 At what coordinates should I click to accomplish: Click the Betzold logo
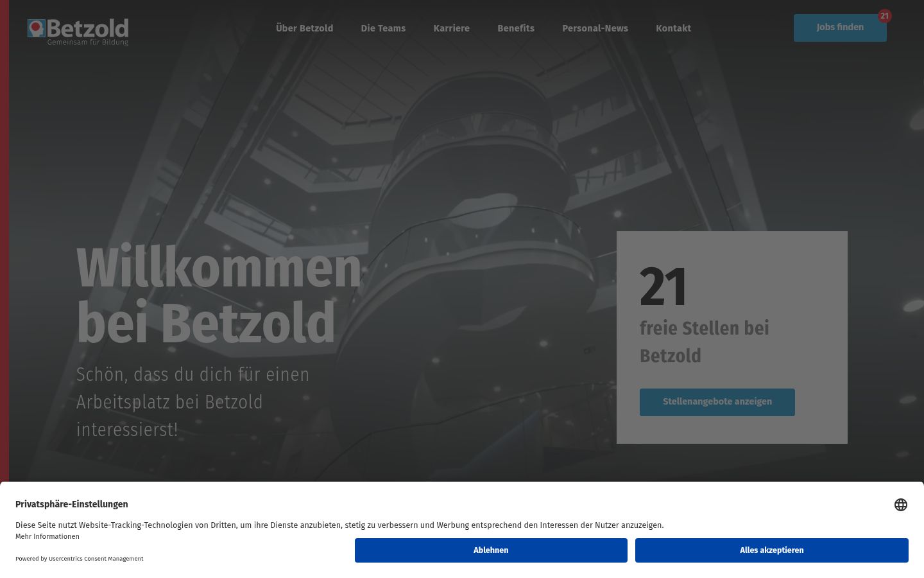tap(78, 32)
